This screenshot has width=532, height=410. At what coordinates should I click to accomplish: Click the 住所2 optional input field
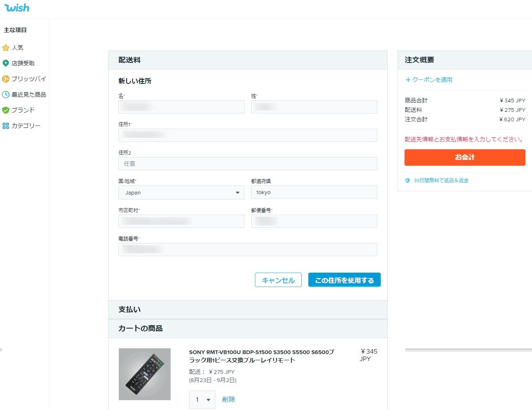coord(247,164)
